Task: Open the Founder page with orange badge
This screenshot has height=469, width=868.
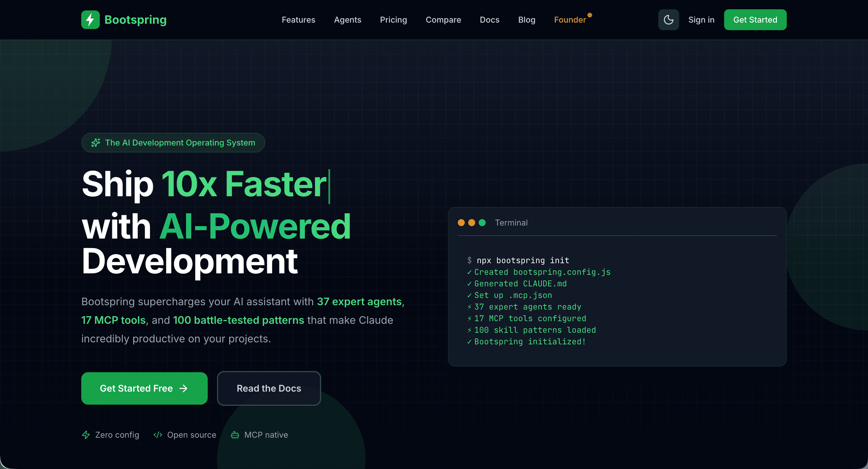Action: [570, 19]
